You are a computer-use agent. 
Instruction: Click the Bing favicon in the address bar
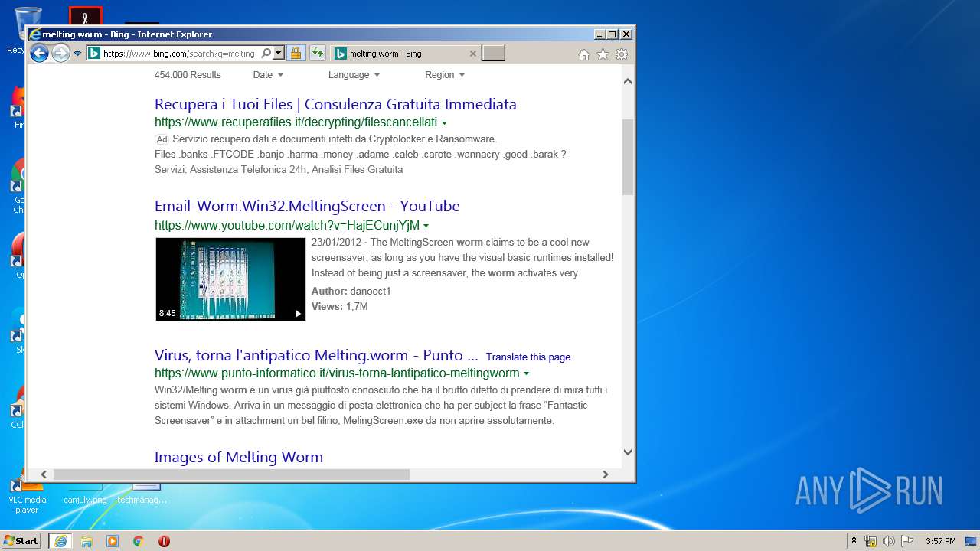point(93,54)
